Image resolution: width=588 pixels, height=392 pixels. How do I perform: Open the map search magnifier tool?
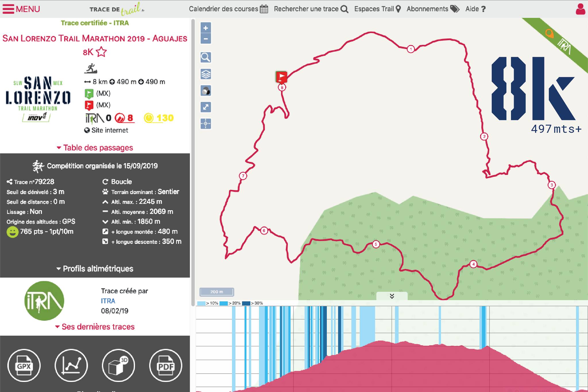click(206, 57)
